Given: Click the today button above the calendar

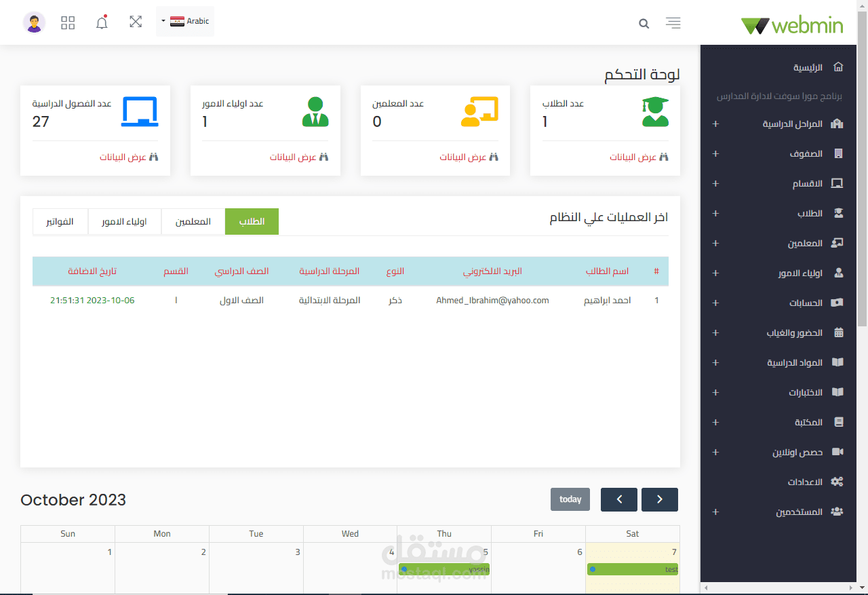Looking at the screenshot, I should (x=570, y=499).
